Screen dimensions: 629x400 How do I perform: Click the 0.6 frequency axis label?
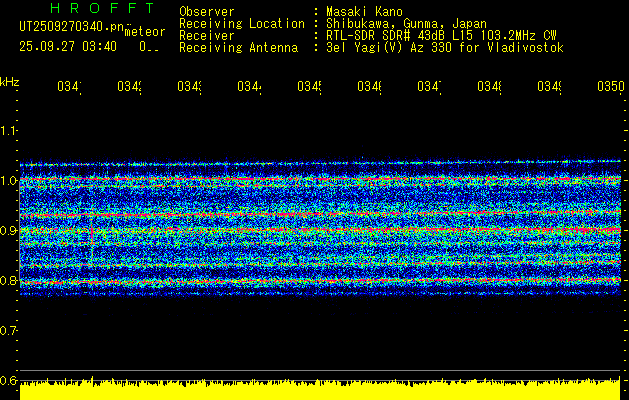coord(9,380)
